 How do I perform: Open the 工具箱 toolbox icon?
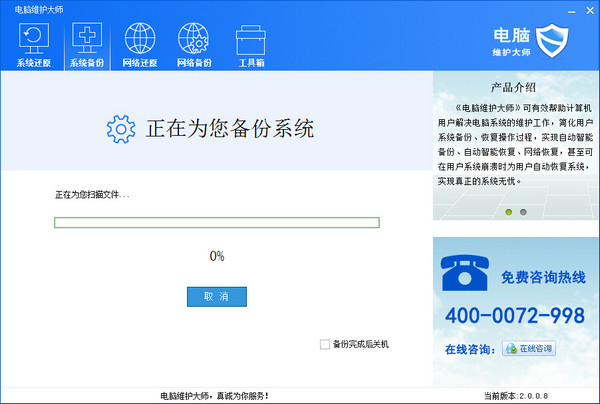pos(251,46)
